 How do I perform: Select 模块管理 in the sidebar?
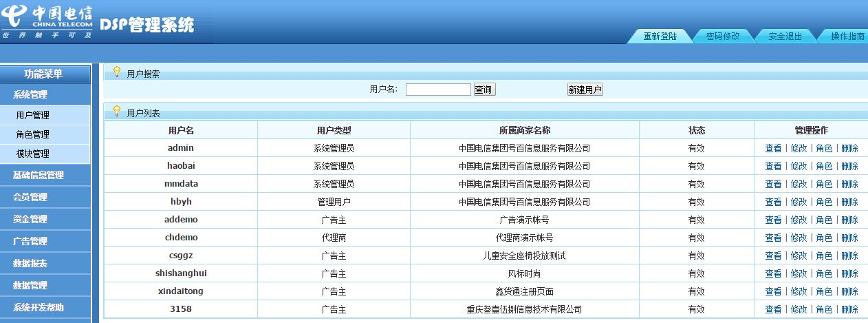45,154
